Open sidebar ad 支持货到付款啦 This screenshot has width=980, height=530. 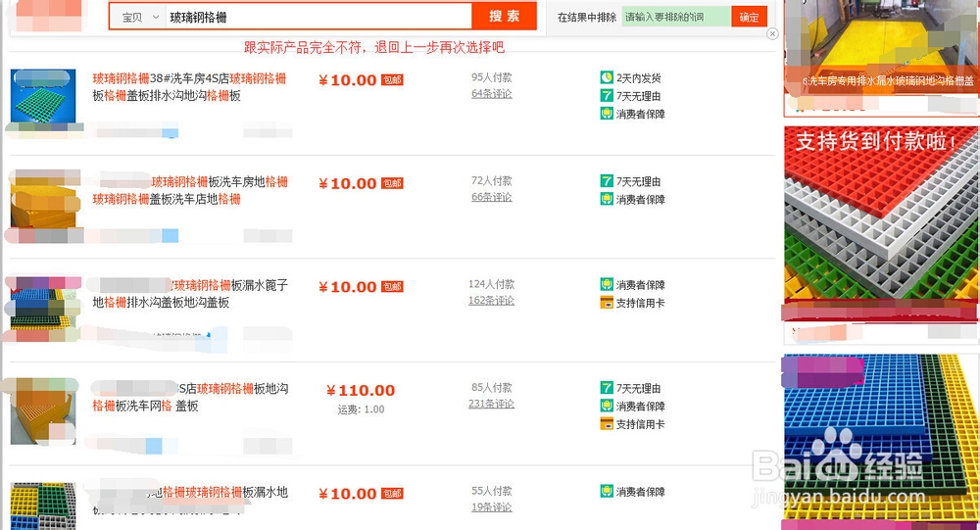[x=881, y=234]
